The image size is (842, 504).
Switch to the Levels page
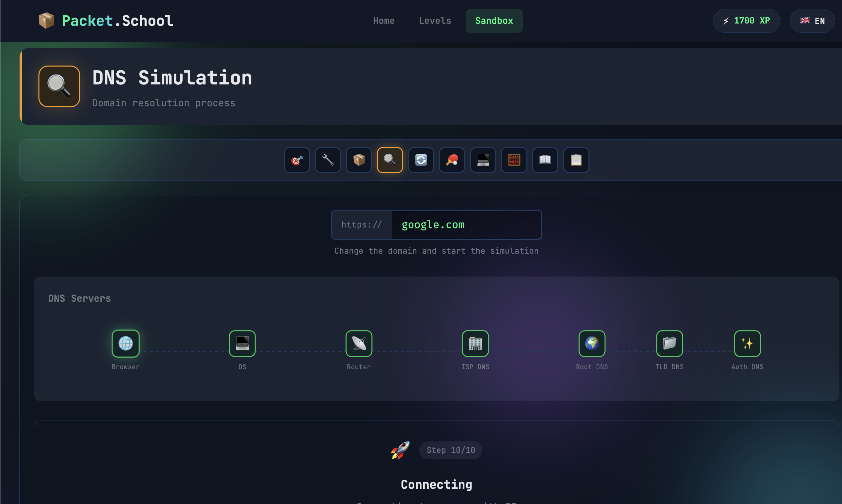pos(435,21)
